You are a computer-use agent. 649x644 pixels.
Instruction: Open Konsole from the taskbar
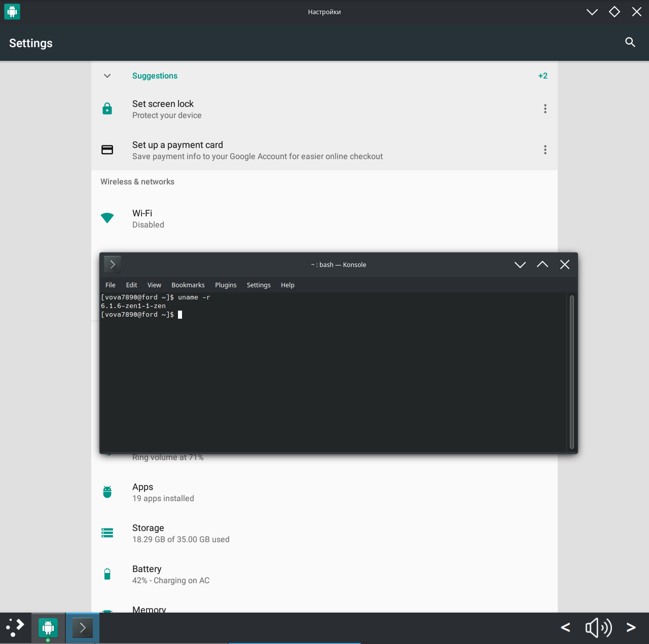(82, 628)
